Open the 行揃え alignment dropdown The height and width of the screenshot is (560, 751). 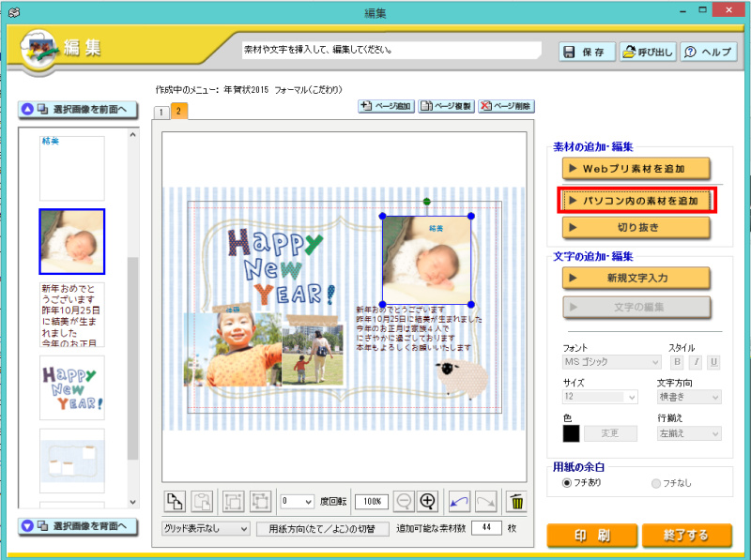(x=688, y=433)
